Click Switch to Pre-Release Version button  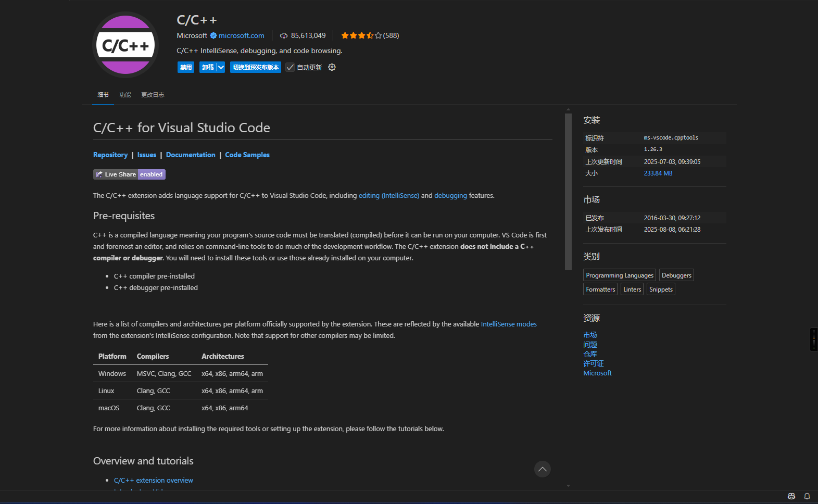[x=256, y=67]
